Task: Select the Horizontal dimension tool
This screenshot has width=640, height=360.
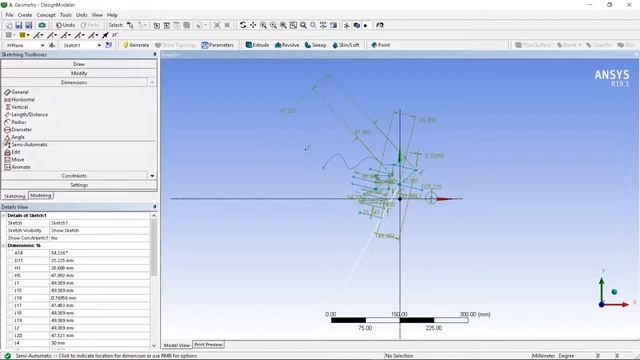Action: tap(19, 100)
